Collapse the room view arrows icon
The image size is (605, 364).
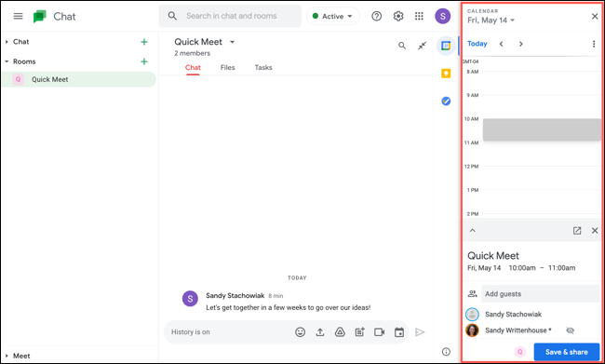point(423,46)
